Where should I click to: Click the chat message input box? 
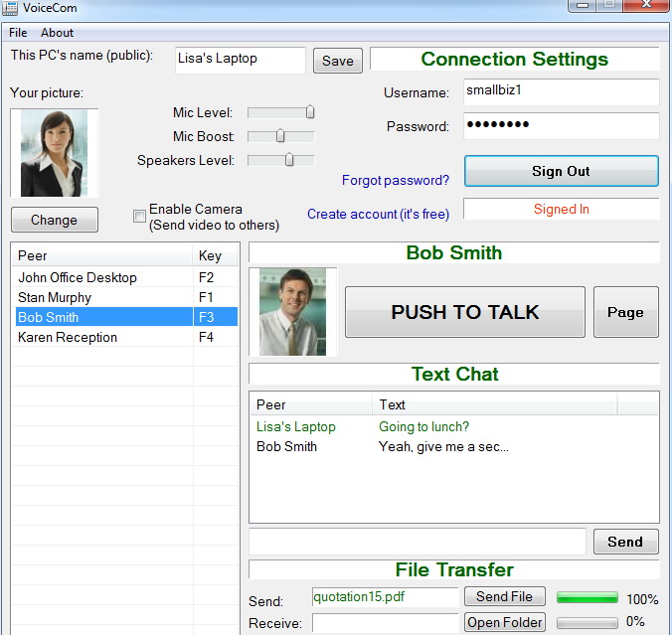click(x=417, y=542)
